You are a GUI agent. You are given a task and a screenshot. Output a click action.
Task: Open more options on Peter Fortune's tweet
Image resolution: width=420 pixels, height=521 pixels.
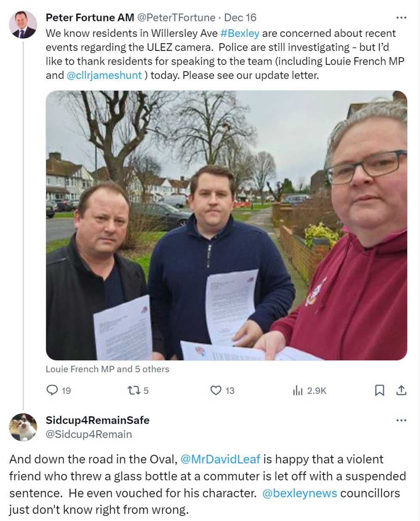point(401,18)
